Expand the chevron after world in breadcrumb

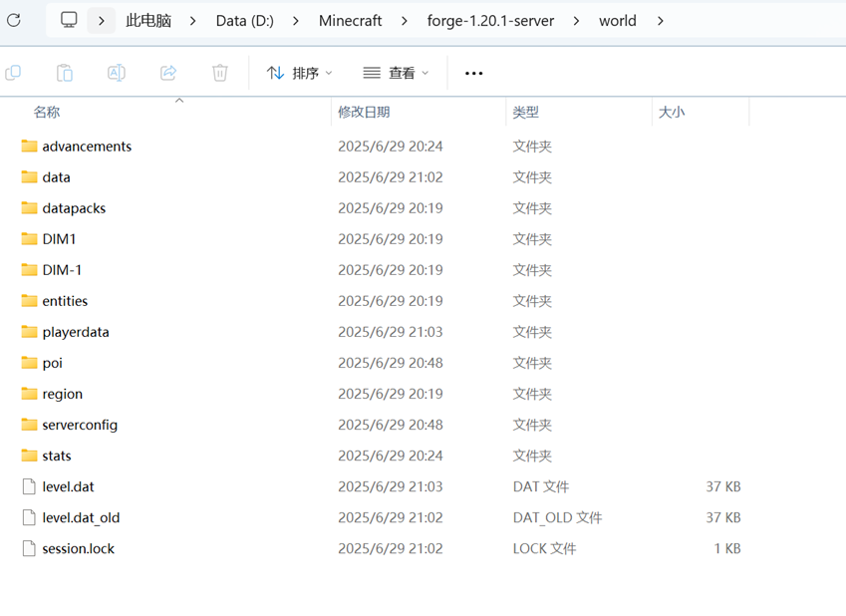660,21
